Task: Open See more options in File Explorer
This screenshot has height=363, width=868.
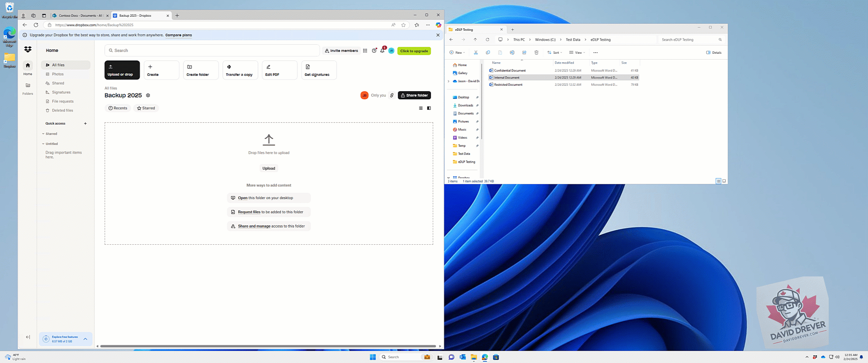Action: (x=595, y=52)
